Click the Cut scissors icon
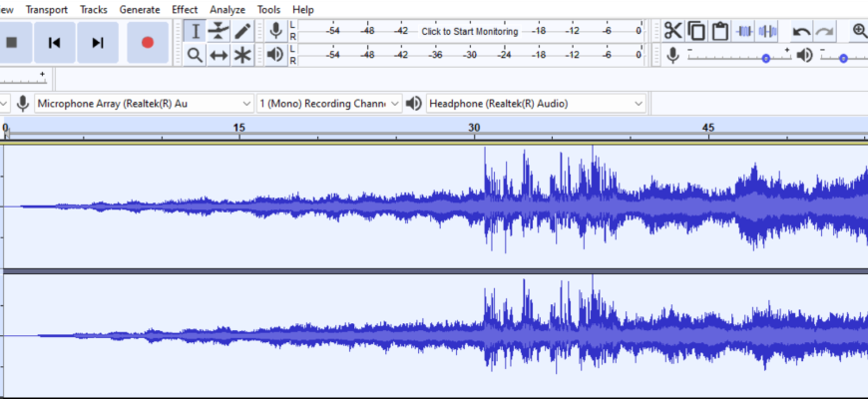868x399 pixels. tap(673, 31)
